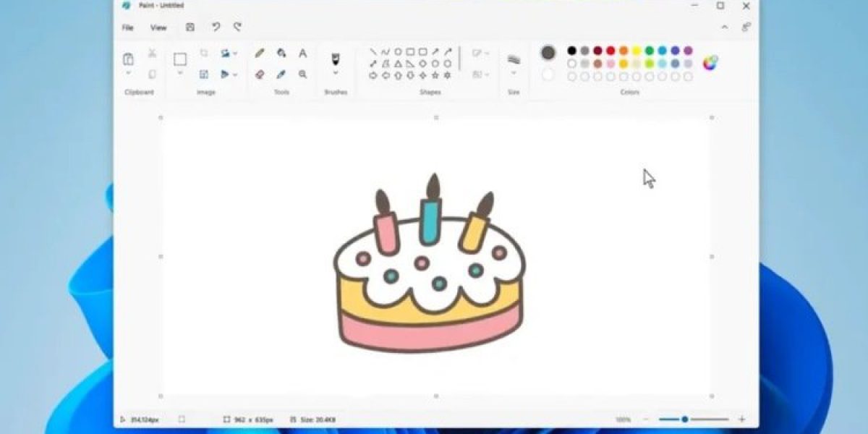Click the cake drawing on canvas

[430, 264]
